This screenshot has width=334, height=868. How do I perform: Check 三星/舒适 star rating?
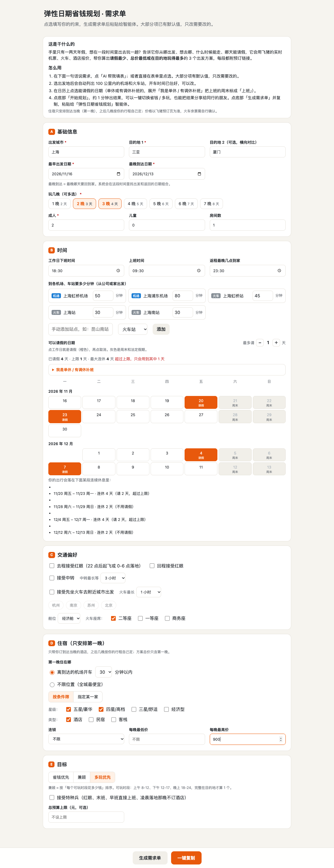[134, 709]
